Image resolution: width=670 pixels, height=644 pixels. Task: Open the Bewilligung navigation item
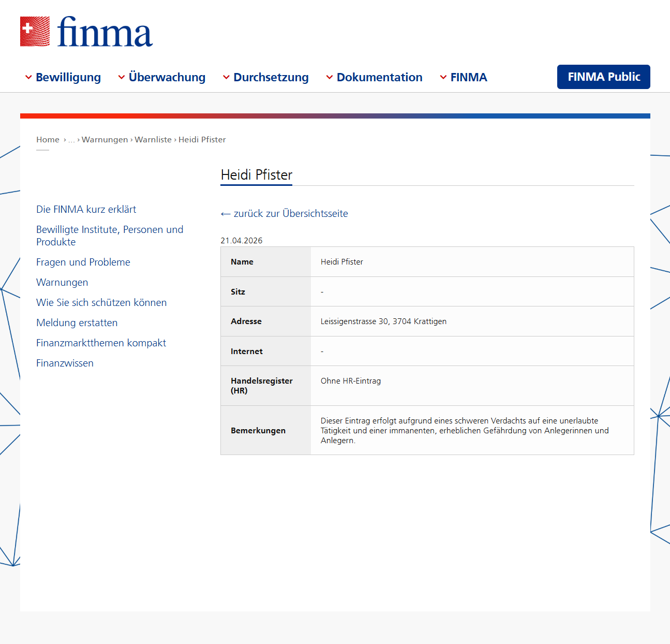68,77
